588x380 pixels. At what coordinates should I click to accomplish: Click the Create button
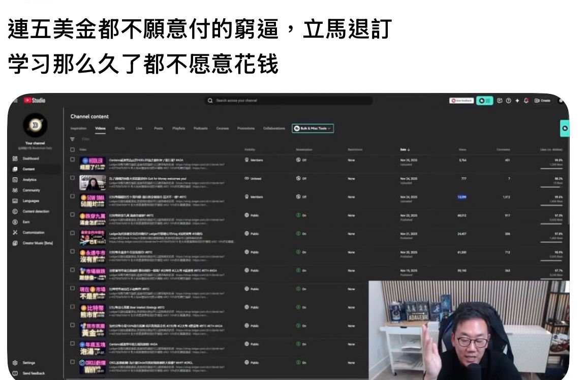(x=542, y=101)
